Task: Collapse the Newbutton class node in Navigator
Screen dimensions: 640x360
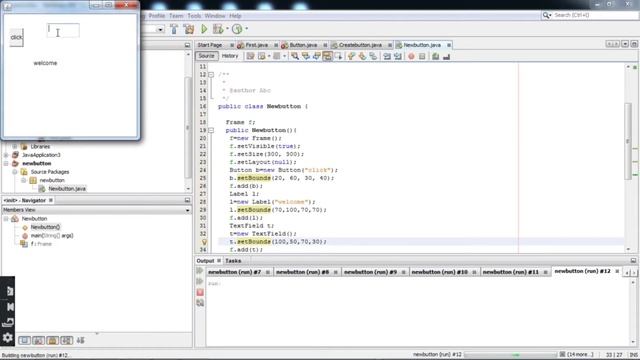Action: [6, 219]
